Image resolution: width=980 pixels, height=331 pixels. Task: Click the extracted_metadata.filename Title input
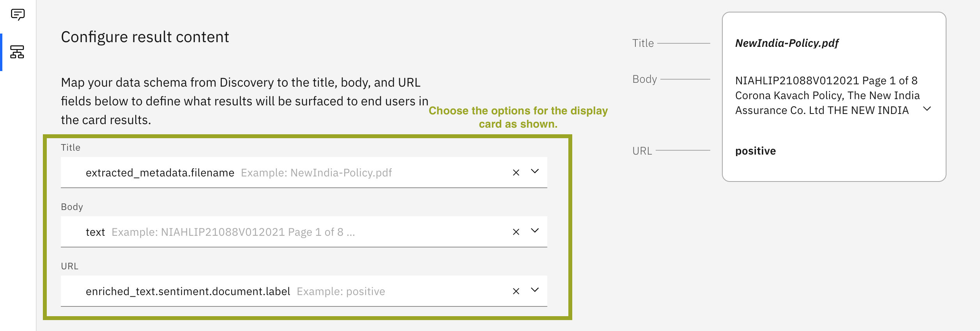coord(273,173)
